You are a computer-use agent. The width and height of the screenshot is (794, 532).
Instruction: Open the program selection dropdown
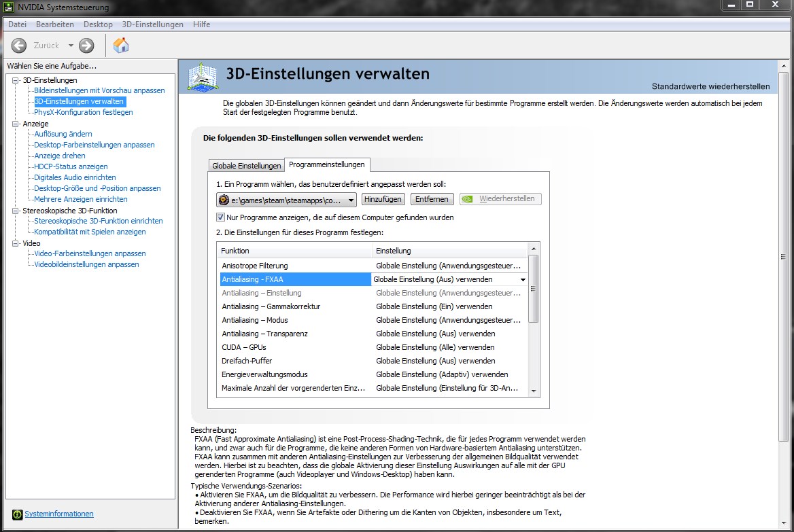[351, 200]
